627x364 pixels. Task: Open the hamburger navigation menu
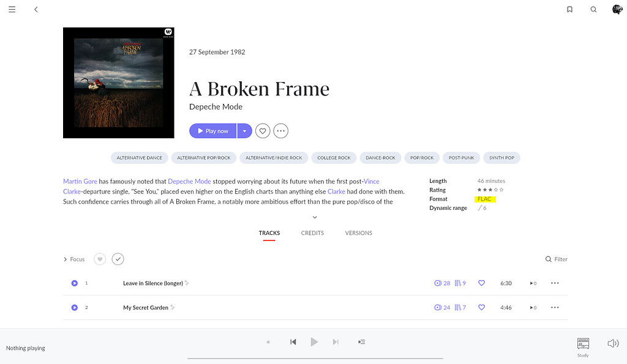(x=12, y=9)
